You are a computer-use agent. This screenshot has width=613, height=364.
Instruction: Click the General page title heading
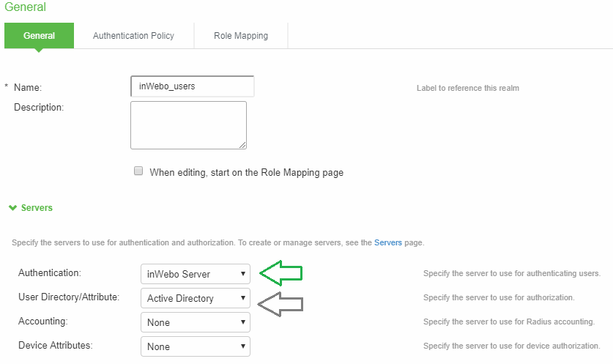pos(25,7)
